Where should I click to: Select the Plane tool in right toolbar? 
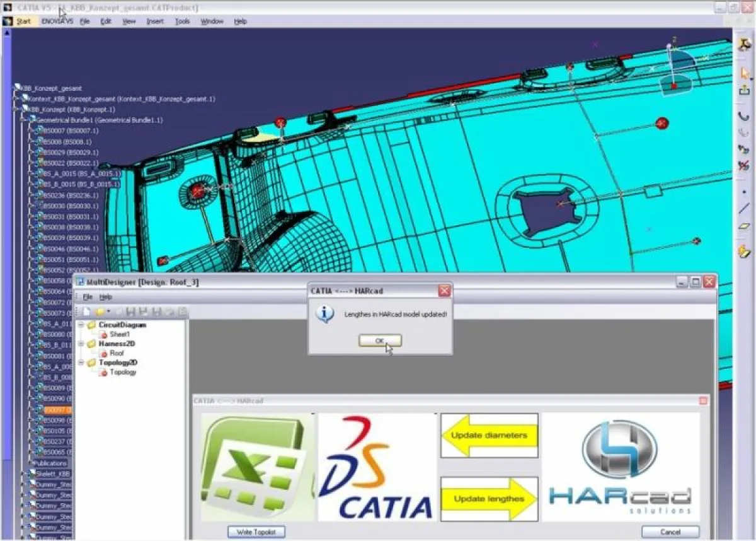point(744,226)
